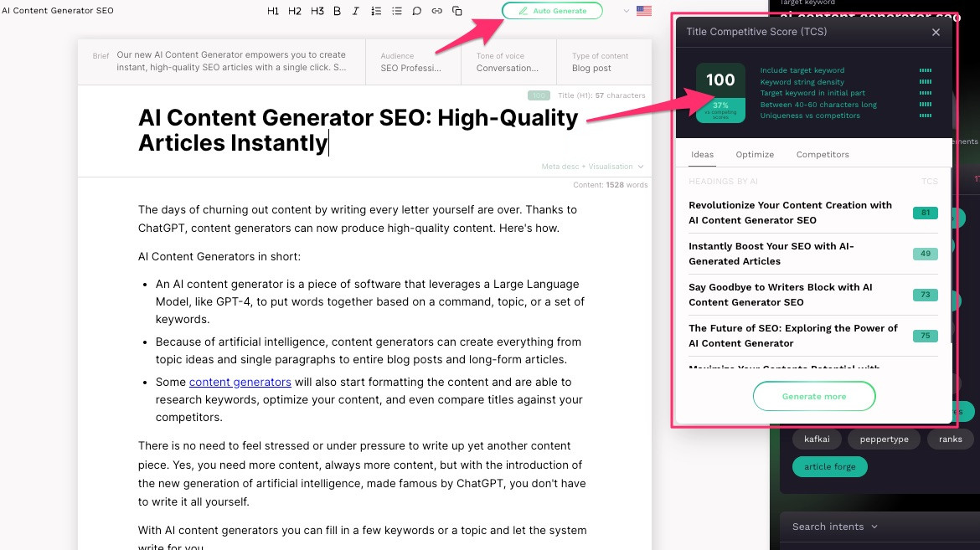Click the Generate more button

point(814,396)
